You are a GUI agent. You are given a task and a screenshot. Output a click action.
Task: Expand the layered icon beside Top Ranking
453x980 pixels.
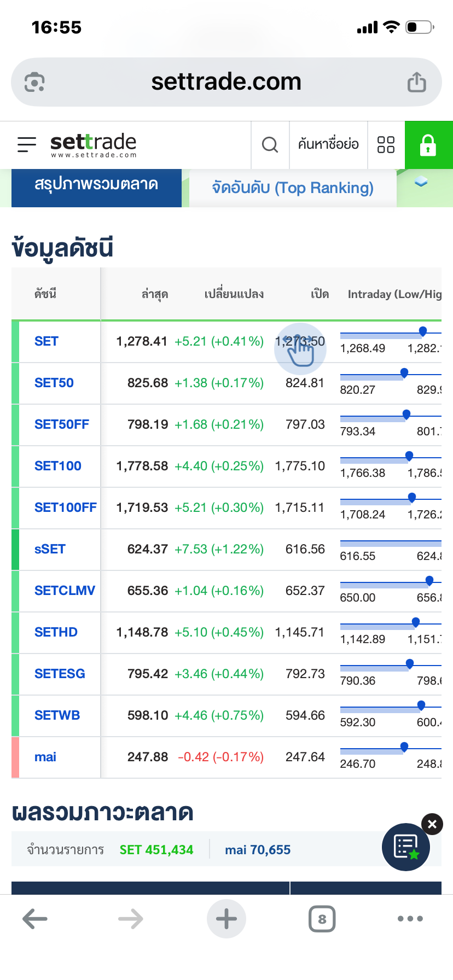click(x=421, y=182)
